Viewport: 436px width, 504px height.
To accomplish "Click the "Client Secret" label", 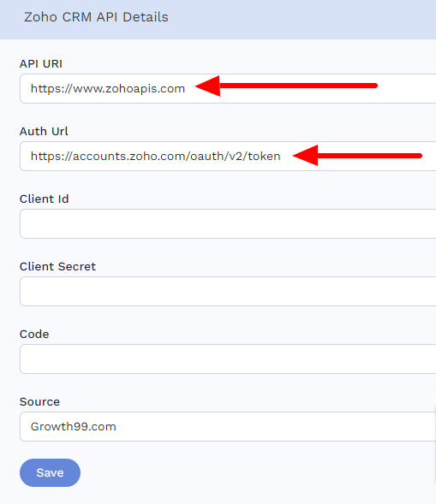I will 57,266.
